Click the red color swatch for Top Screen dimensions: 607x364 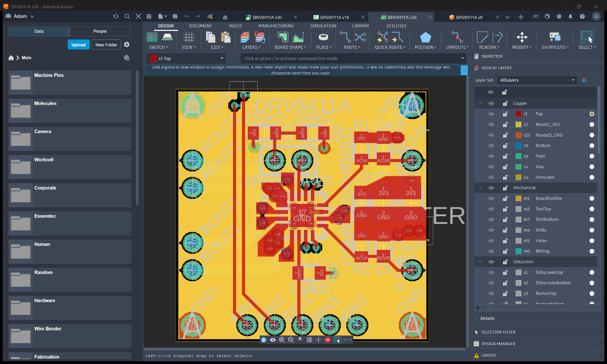pos(518,114)
